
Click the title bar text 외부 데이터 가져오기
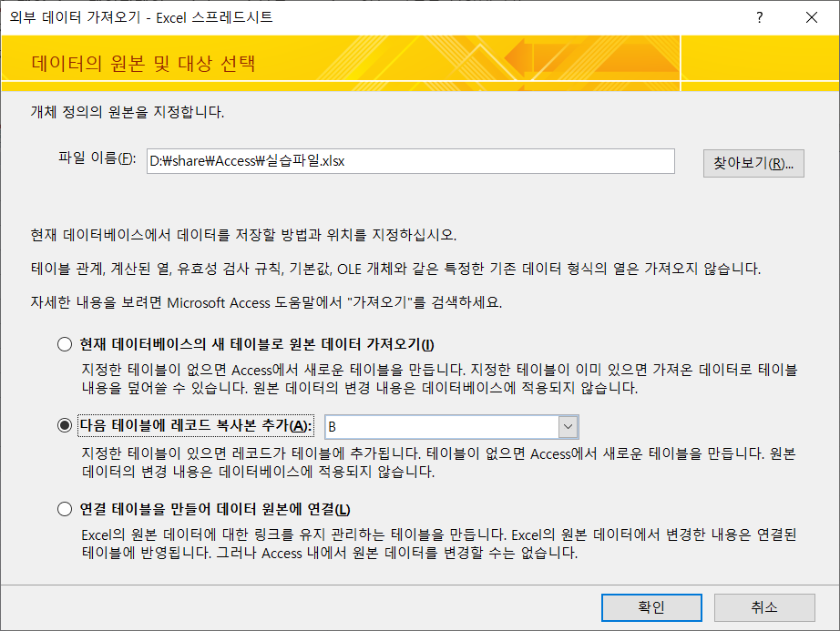coord(141,17)
